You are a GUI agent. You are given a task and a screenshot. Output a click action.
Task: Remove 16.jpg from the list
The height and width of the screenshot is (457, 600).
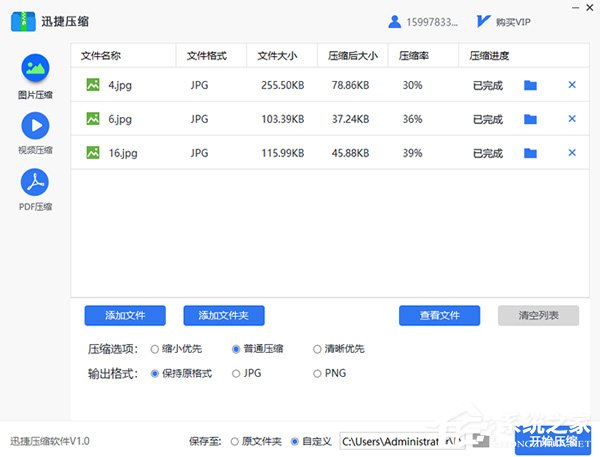point(572,153)
